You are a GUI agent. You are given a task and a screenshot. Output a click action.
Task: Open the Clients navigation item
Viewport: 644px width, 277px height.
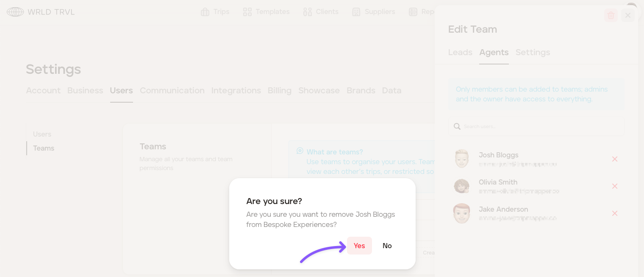321,12
